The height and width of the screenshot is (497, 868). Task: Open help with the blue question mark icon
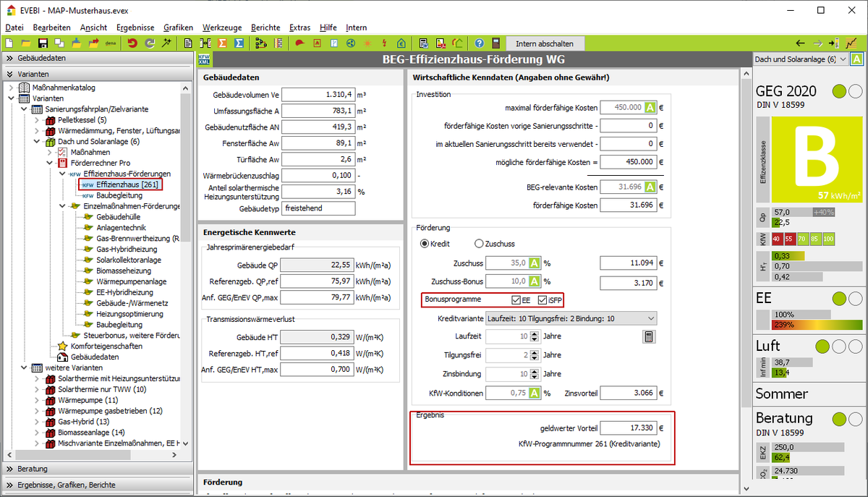(480, 43)
